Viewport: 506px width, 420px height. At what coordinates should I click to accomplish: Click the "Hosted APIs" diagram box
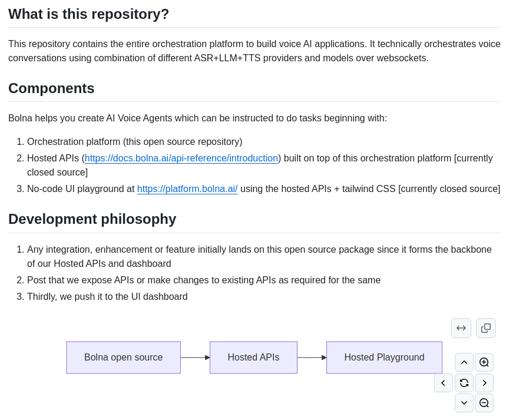[x=253, y=358]
